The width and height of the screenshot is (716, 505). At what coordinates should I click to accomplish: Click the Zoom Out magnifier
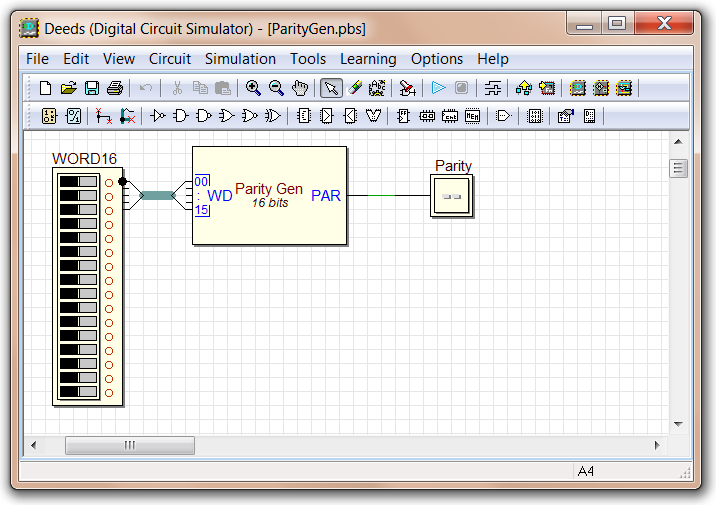point(276,88)
